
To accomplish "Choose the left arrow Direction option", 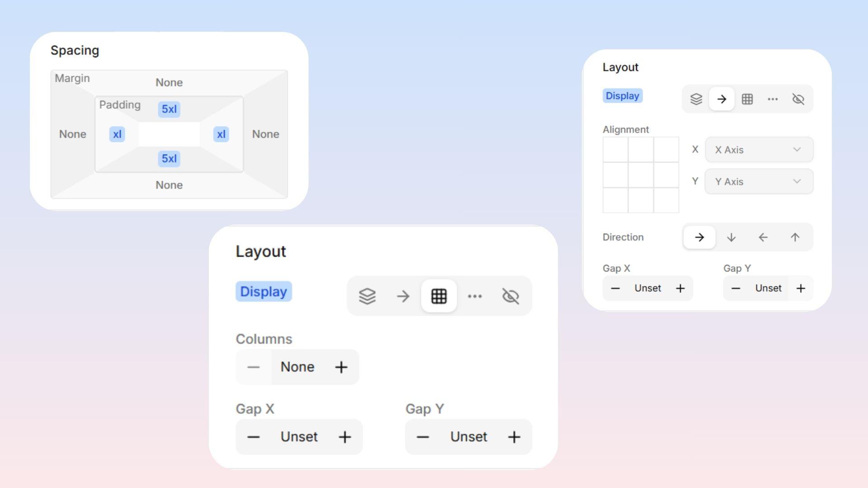I will point(763,237).
